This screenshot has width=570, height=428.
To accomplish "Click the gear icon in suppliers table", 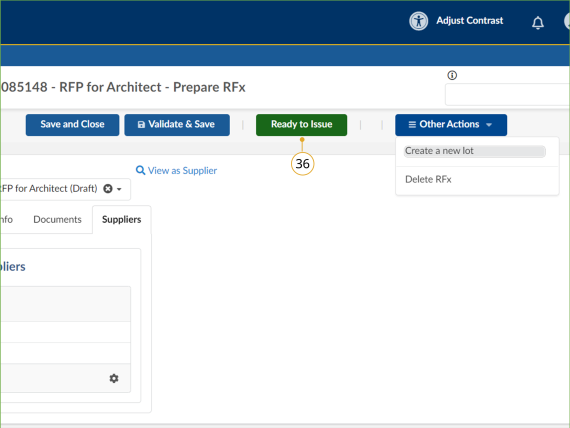I will coord(114,378).
